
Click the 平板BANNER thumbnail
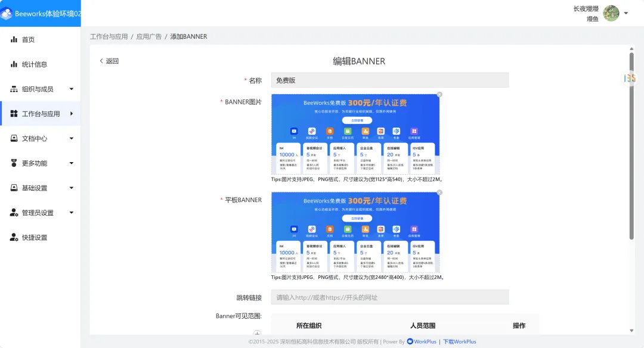355,232
